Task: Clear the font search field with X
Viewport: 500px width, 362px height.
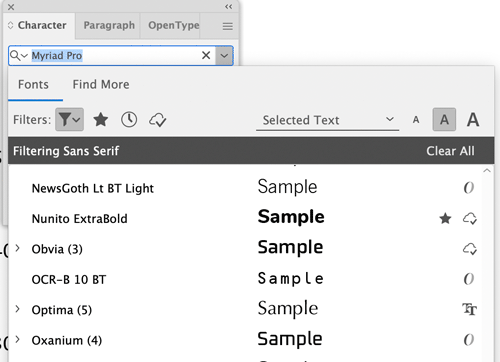Action: (x=206, y=55)
